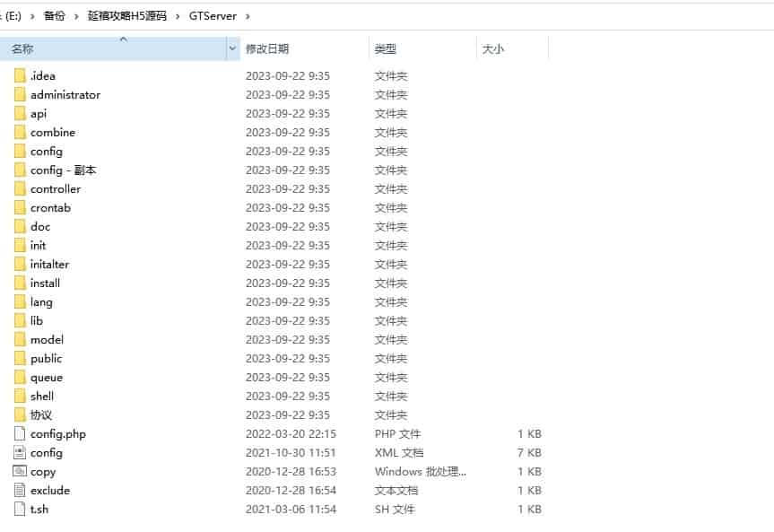
Task: Navigate to the 延禧攻略H5源码 breadcrumb
Action: (127, 16)
